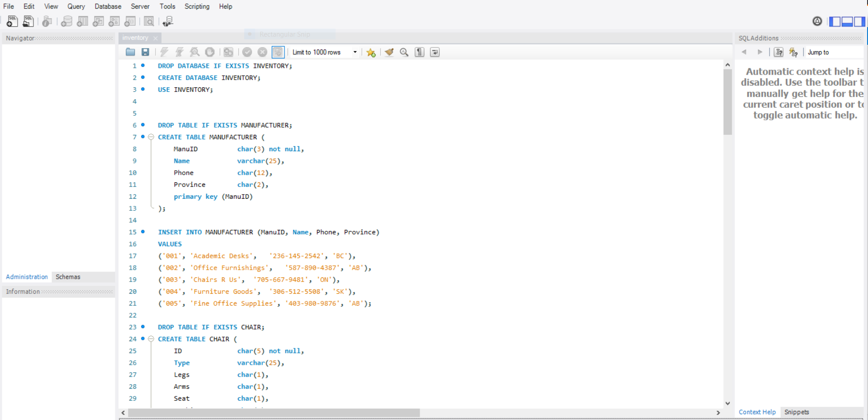Click the 'Academic Desks' value on line 17
This screenshot has width=868, height=420.
click(x=221, y=256)
